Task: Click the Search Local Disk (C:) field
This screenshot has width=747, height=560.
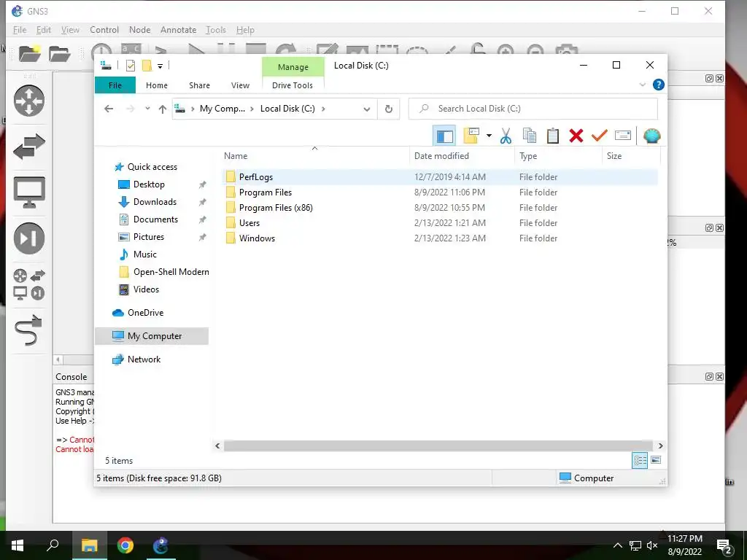Action: coord(533,109)
